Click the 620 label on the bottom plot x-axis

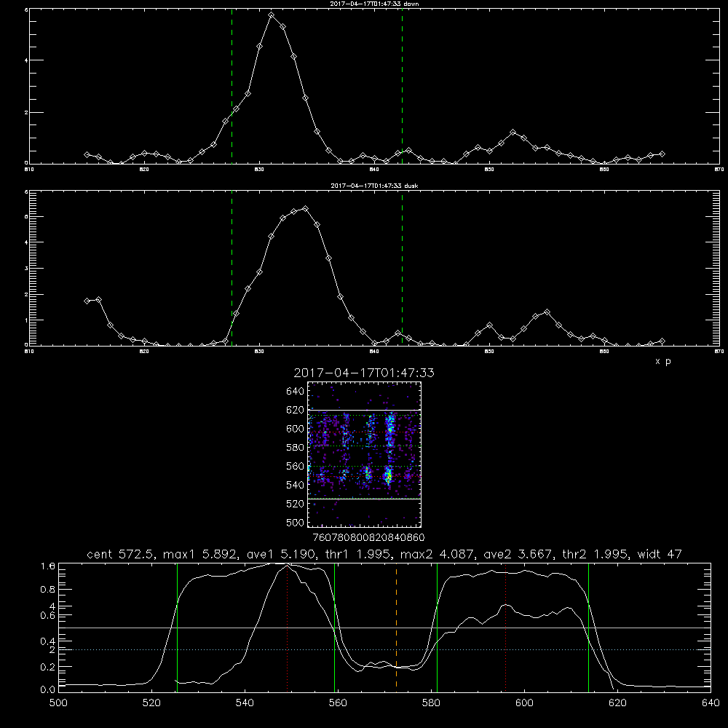[617, 703]
